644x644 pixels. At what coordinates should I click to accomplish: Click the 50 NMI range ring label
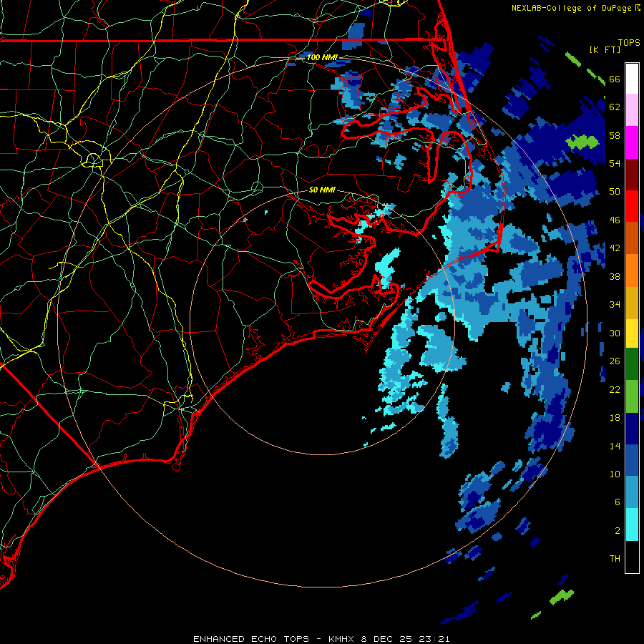322,190
